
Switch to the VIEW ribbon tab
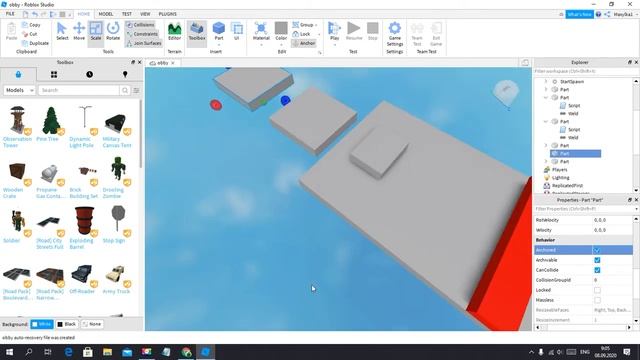(145, 14)
